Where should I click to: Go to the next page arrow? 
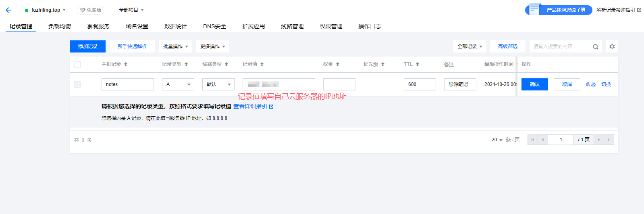click(x=599, y=140)
